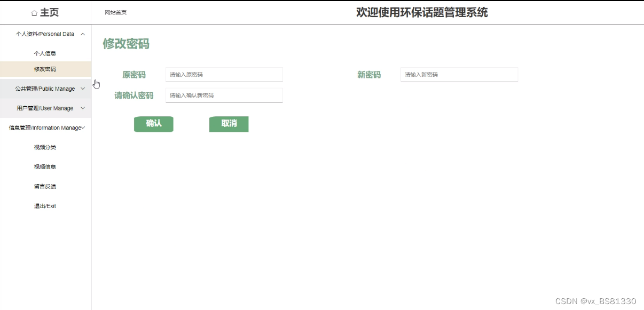This screenshot has height=310, width=644.
Task: Open the 主页 home heading
Action: 49,13
